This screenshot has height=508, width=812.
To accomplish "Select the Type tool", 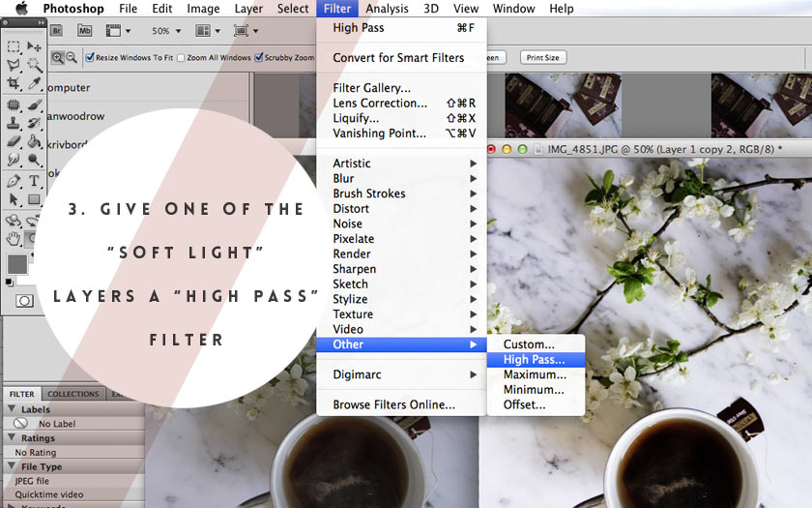I will (34, 181).
